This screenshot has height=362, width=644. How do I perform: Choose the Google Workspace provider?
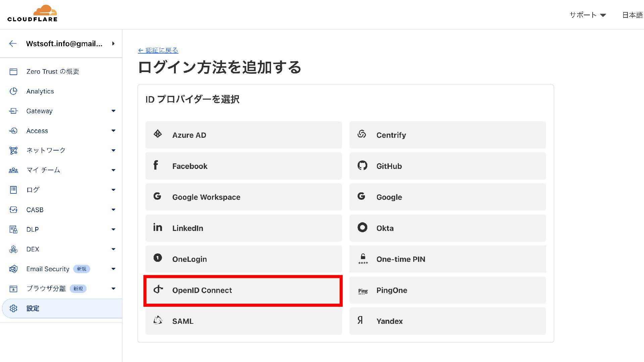pyautogui.click(x=244, y=197)
